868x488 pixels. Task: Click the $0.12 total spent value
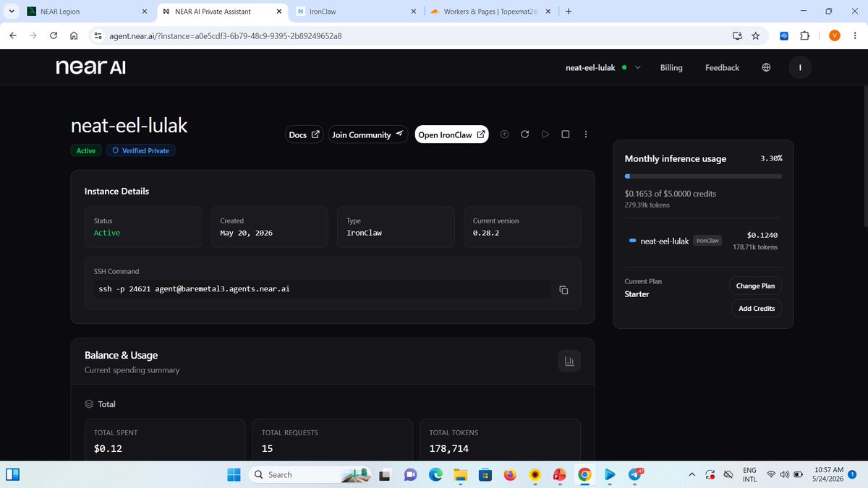(108, 448)
